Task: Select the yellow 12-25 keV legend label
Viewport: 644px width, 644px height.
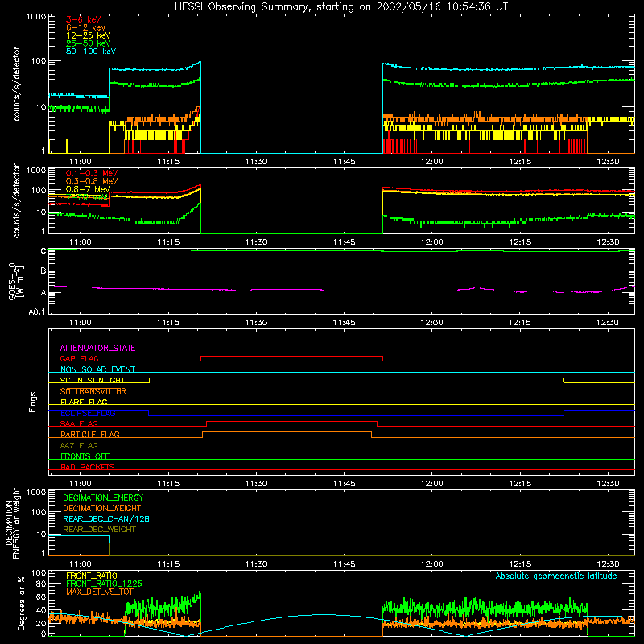Action: [x=89, y=35]
